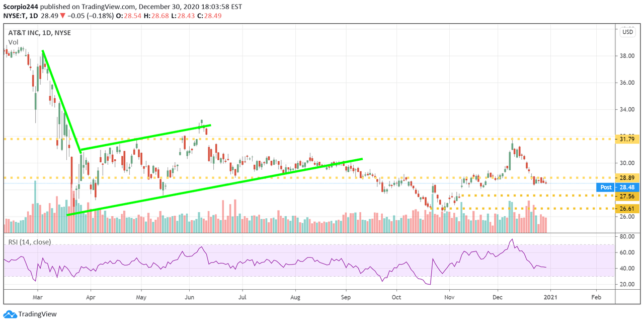Click the May label on time axis
The height and width of the screenshot is (324, 644).
(141, 296)
